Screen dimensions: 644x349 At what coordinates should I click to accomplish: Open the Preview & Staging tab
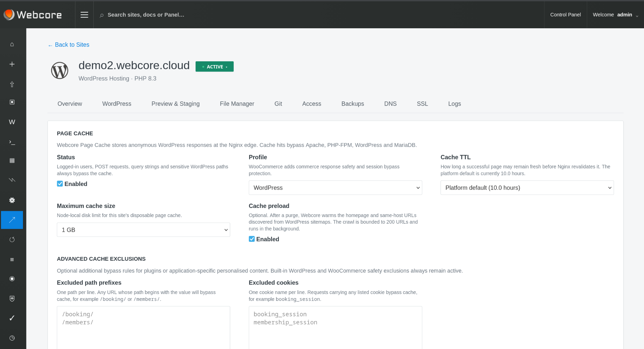click(x=175, y=104)
